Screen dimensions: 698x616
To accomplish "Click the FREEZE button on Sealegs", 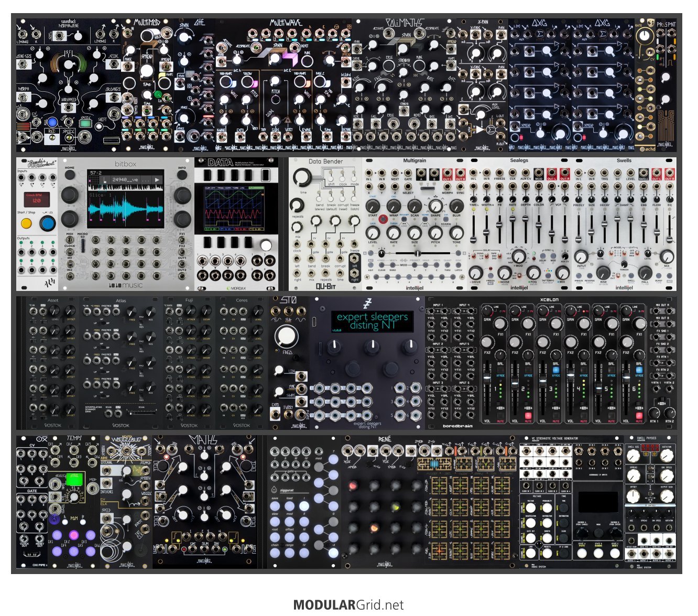I will [x=490, y=275].
